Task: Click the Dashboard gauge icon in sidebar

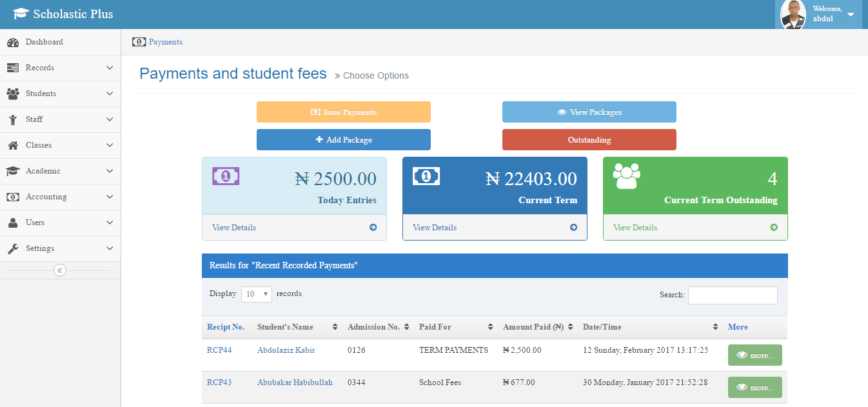Action: tap(13, 43)
